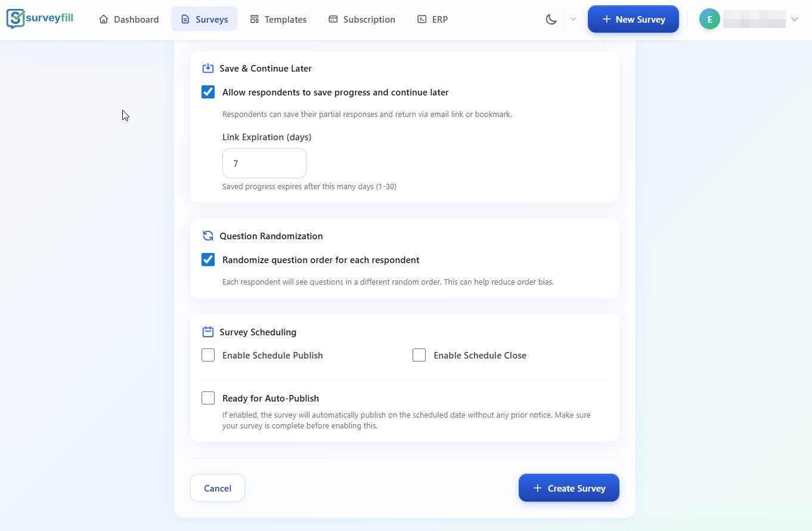
Task: Click the surveyfill logo
Action: point(39,18)
